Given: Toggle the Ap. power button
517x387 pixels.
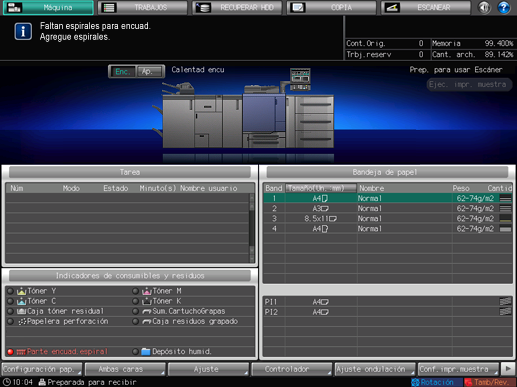Looking at the screenshot, I should (x=150, y=71).
